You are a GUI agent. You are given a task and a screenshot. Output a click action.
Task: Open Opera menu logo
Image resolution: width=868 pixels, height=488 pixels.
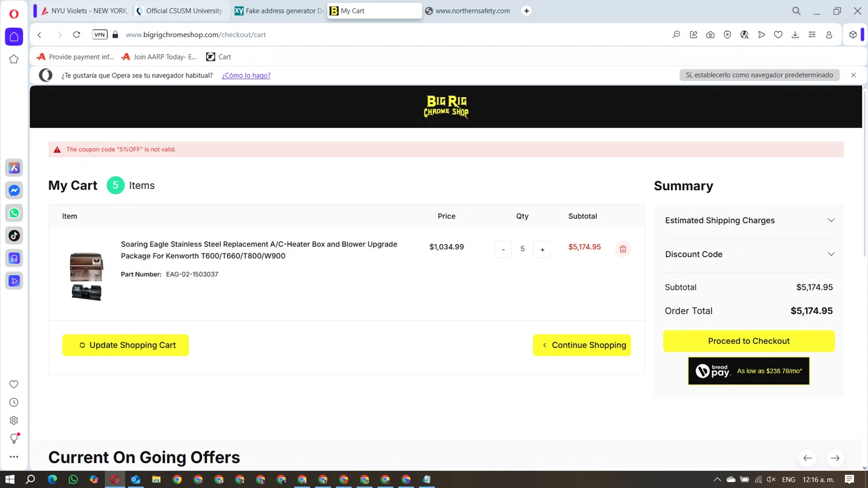[14, 13]
